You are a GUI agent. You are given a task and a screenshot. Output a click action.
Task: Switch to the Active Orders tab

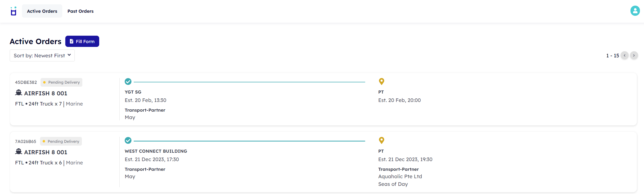42,11
